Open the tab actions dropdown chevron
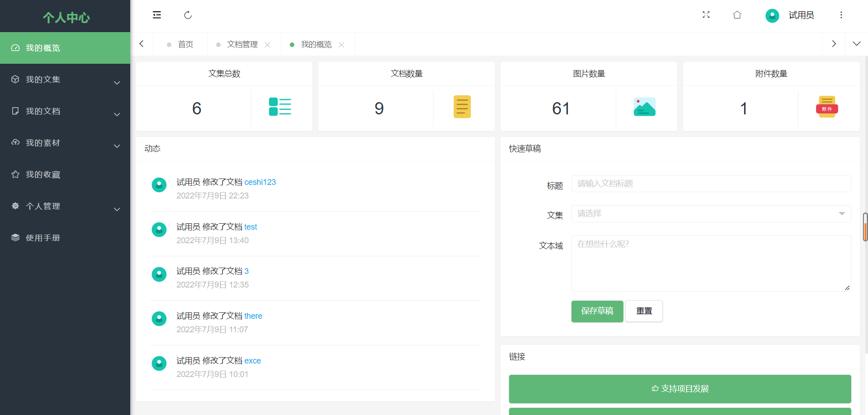This screenshot has width=868, height=415. [x=856, y=44]
